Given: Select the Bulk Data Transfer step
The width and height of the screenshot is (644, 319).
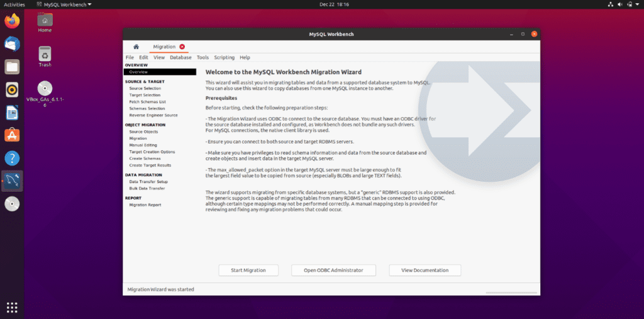Looking at the screenshot, I should click(147, 188).
